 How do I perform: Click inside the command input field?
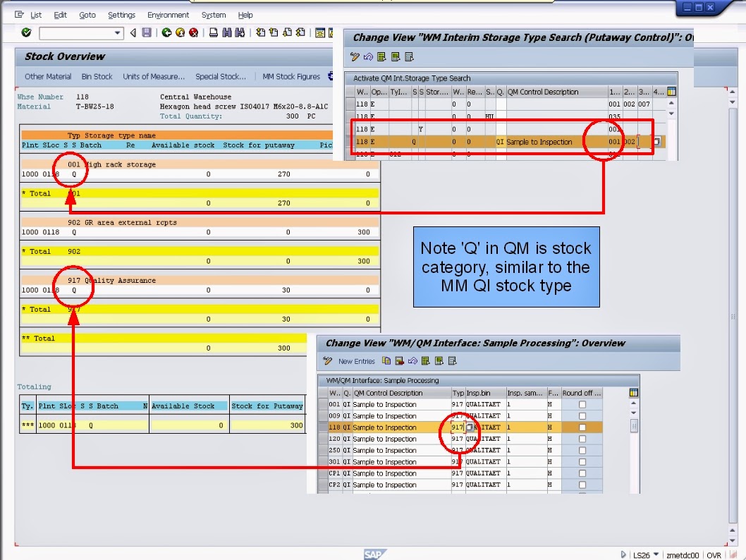click(x=78, y=32)
